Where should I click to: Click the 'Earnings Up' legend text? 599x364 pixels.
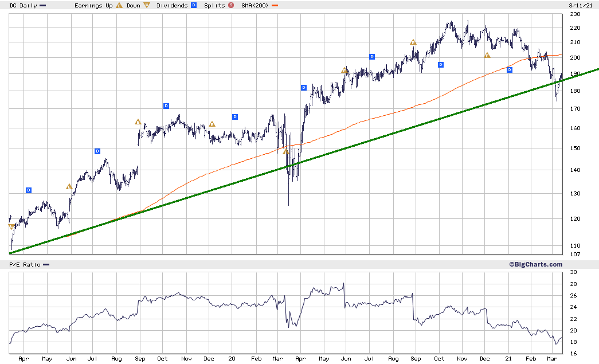[93, 5]
